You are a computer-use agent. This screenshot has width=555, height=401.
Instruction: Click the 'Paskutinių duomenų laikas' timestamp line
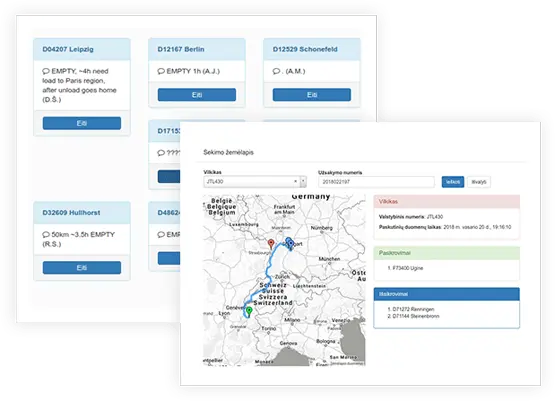click(445, 227)
